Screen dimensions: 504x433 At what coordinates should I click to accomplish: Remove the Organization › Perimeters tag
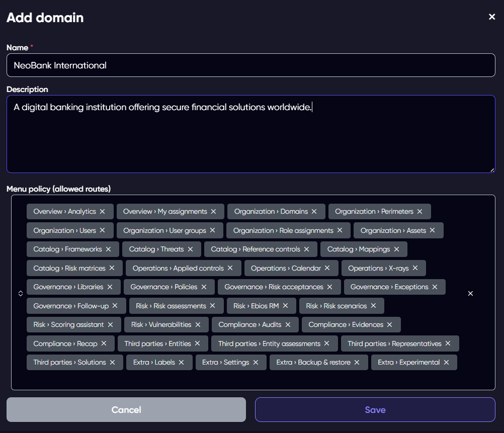420,212
